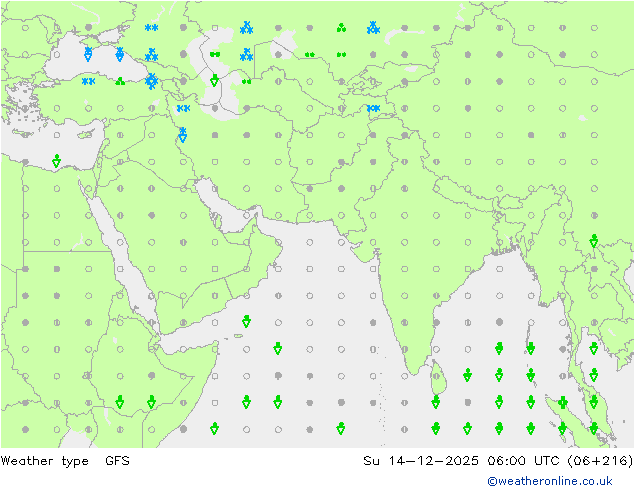Click the "06:00 UTC" time text
This screenshot has height=490, width=634.
(523, 460)
